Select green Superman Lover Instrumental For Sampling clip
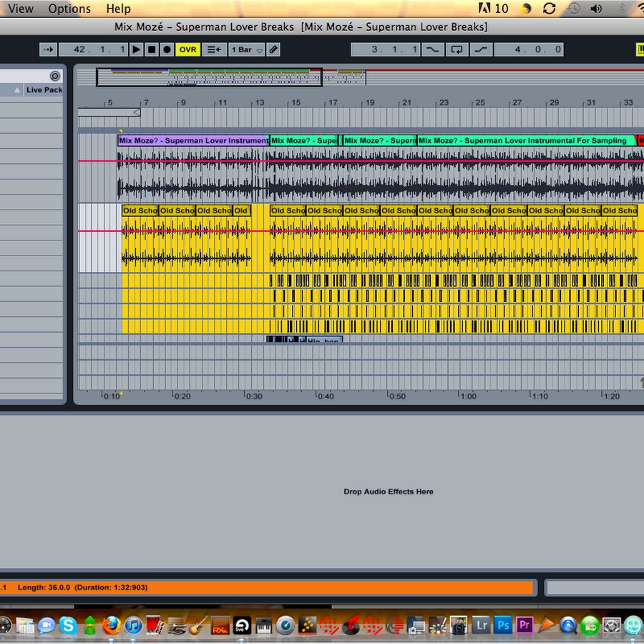The height and width of the screenshot is (644, 644). pyautogui.click(x=526, y=140)
